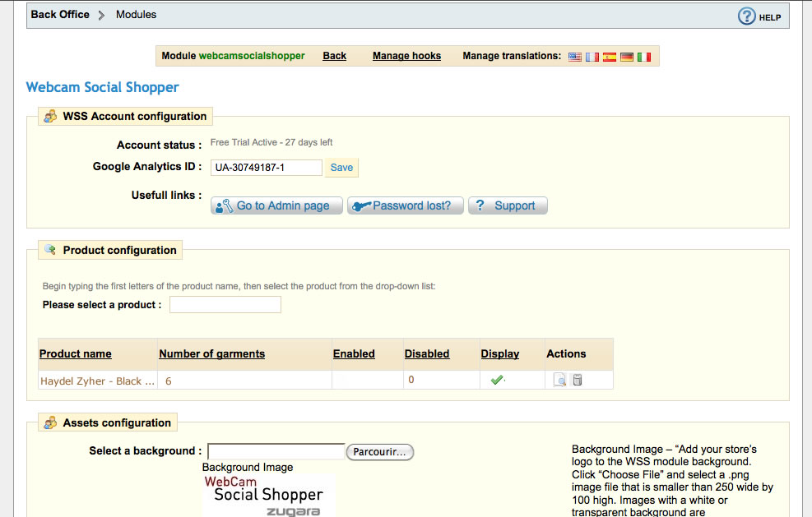Open the Help question mark icon
This screenshot has height=517, width=812.
coord(746,16)
